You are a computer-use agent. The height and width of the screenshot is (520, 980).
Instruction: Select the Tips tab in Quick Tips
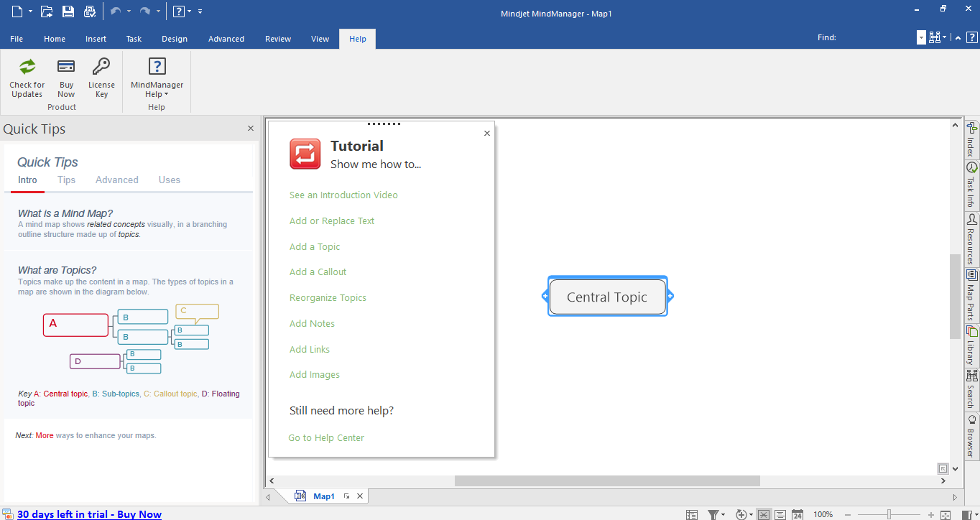[67, 180]
